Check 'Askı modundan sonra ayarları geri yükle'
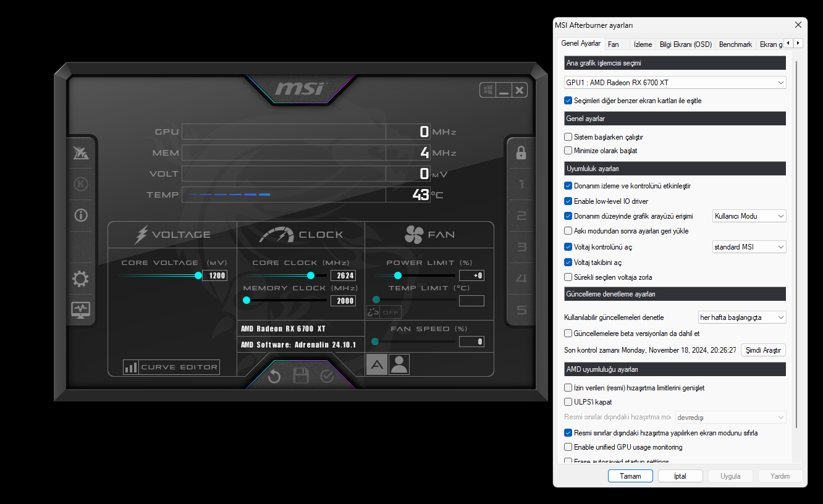Screen dimensions: 823x504 coord(568,231)
